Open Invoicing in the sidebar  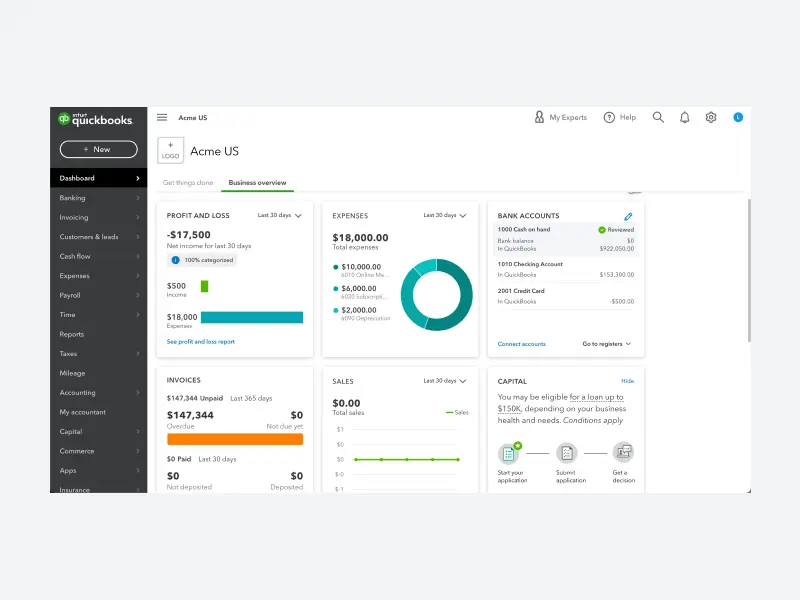coord(98,217)
